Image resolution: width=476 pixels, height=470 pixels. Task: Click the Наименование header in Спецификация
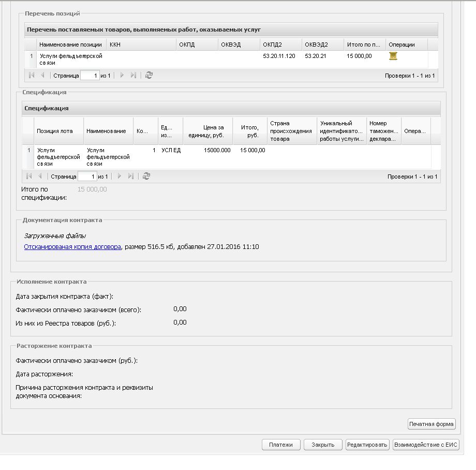[x=108, y=131]
